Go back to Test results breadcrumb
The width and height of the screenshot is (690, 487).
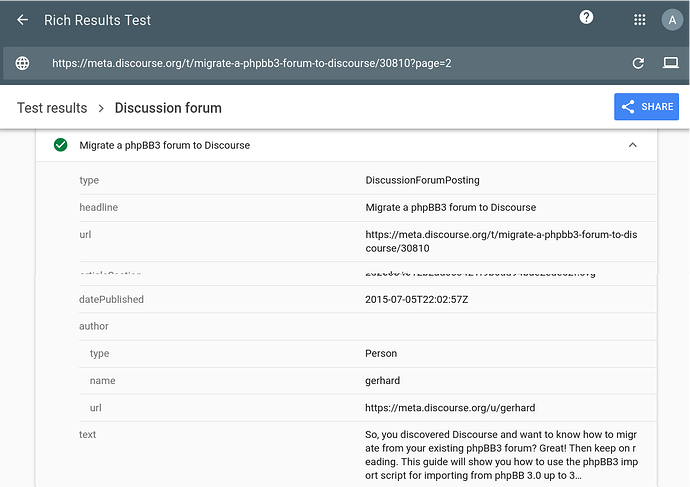coord(52,108)
